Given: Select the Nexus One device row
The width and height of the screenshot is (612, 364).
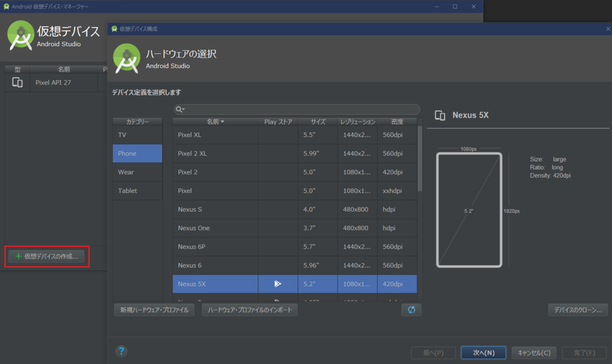Looking at the screenshot, I should coord(295,228).
